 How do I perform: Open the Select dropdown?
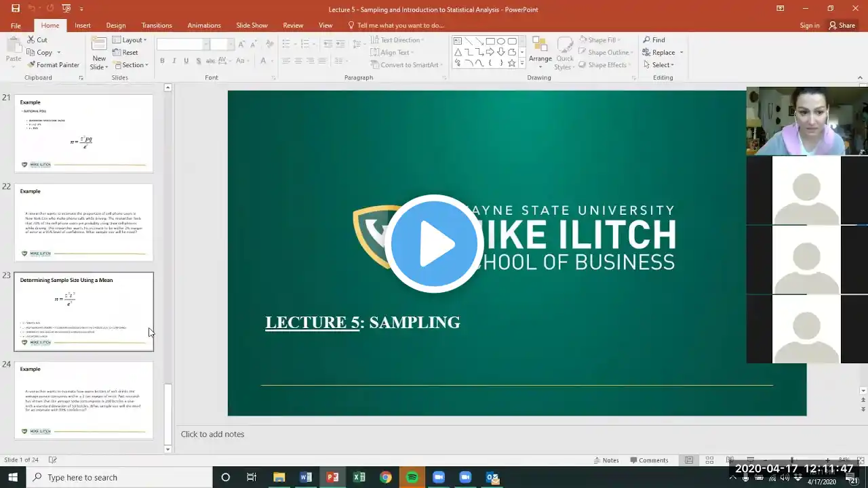click(x=658, y=65)
